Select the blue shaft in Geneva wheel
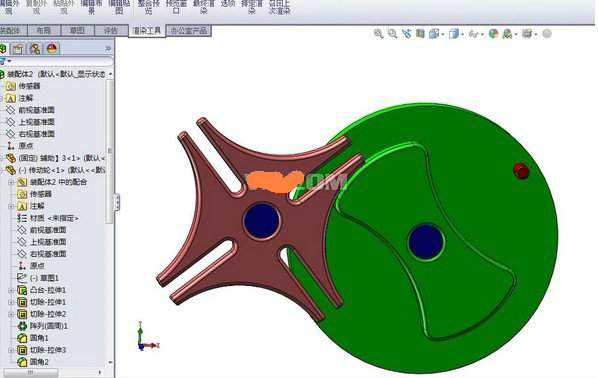Viewport: 598px width, 378px height. [262, 220]
